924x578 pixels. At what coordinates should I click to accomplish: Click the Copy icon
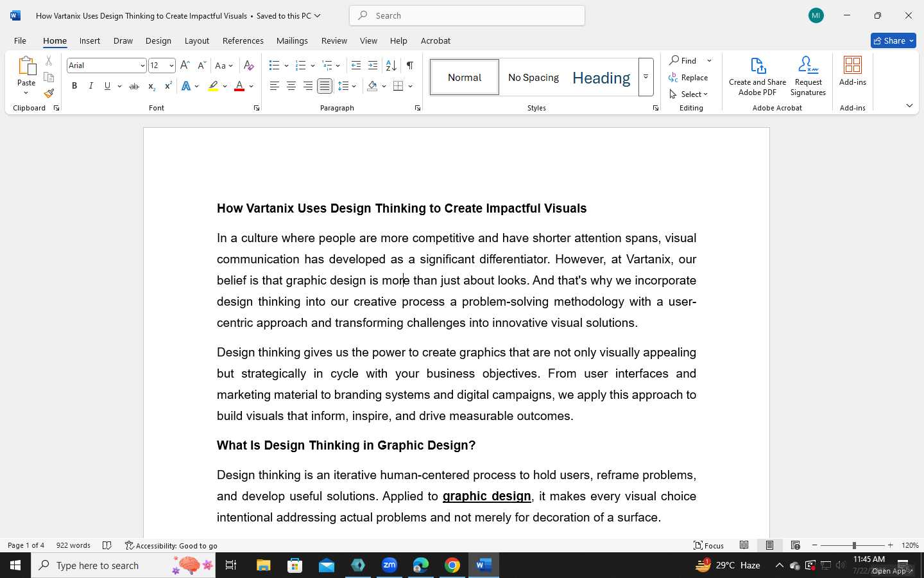tap(49, 77)
